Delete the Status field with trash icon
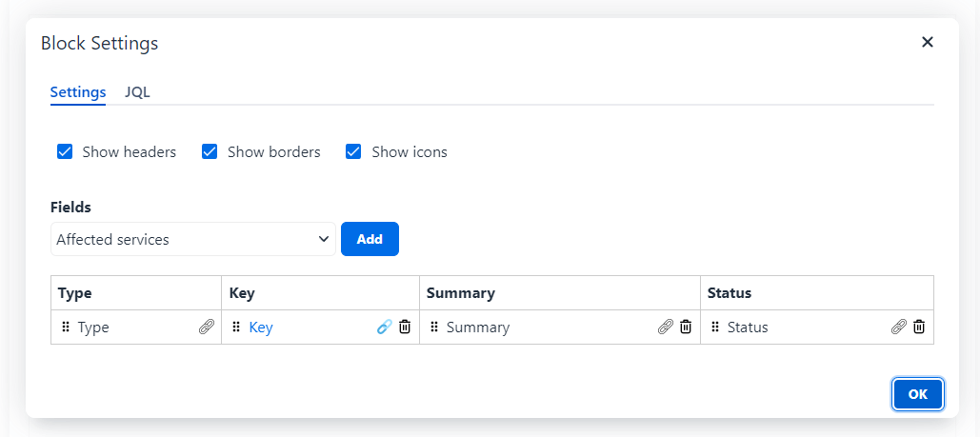Image resolution: width=980 pixels, height=437 pixels. tap(919, 327)
